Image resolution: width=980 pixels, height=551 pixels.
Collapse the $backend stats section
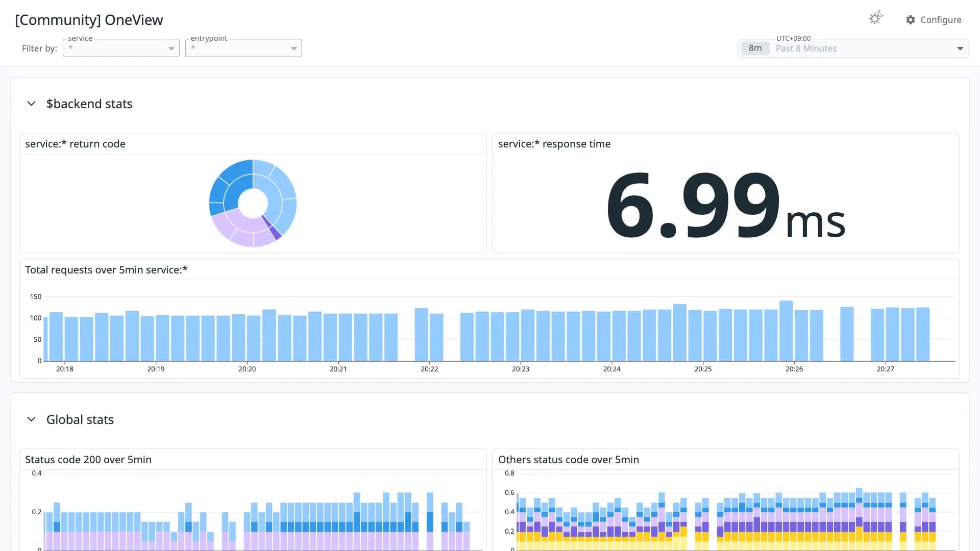[31, 104]
